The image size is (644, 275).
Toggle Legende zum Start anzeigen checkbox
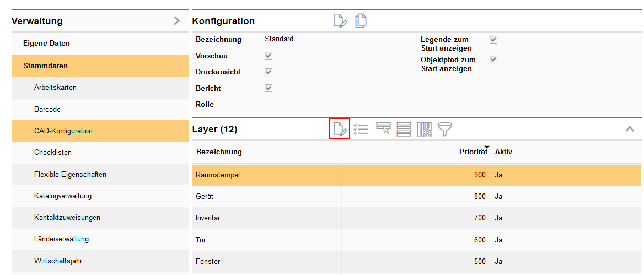[x=493, y=40]
